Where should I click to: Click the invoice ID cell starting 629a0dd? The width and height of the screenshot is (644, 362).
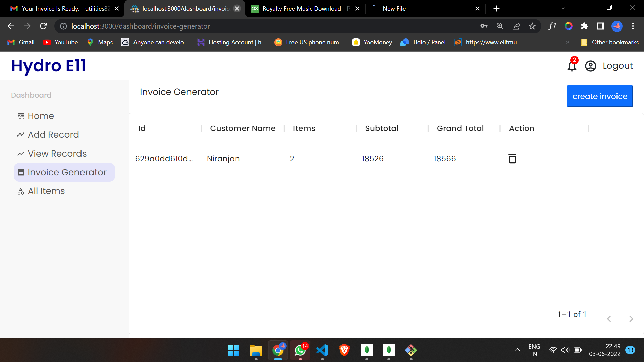tap(164, 158)
